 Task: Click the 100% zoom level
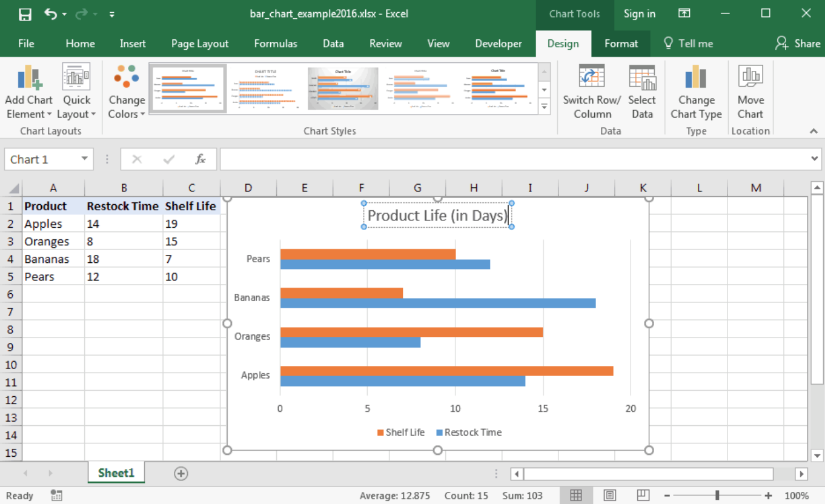pyautogui.click(x=797, y=496)
